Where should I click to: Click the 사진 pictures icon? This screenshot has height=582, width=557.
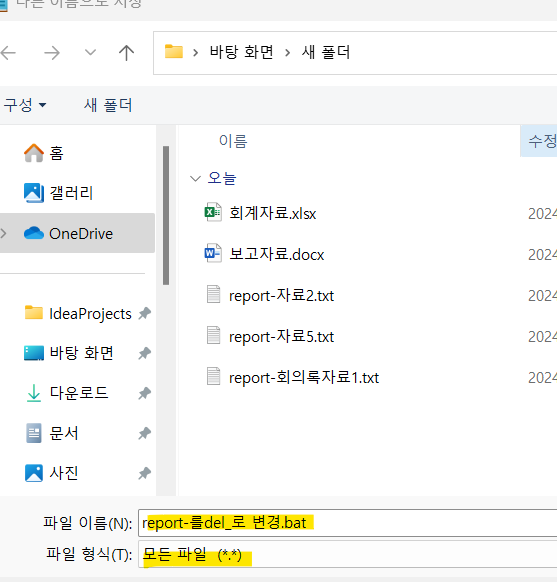(34, 473)
